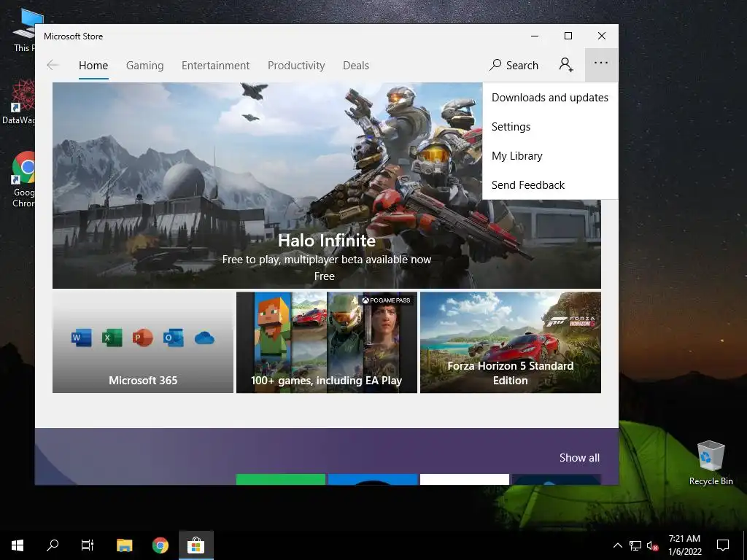This screenshot has width=747, height=560.
Task: Open taskbar search magnifier
Action: 53,545
